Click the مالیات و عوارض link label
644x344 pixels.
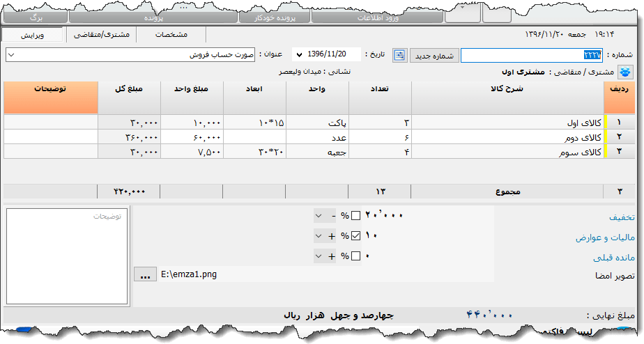tap(605, 237)
